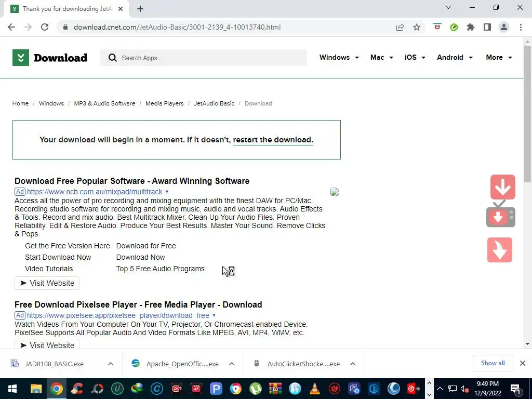Click the first ad's Visit Website button
532x399 pixels.
[47, 283]
